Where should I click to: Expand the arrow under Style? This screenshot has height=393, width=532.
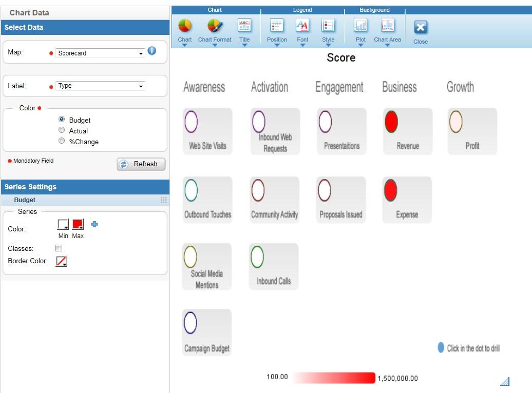point(328,45)
